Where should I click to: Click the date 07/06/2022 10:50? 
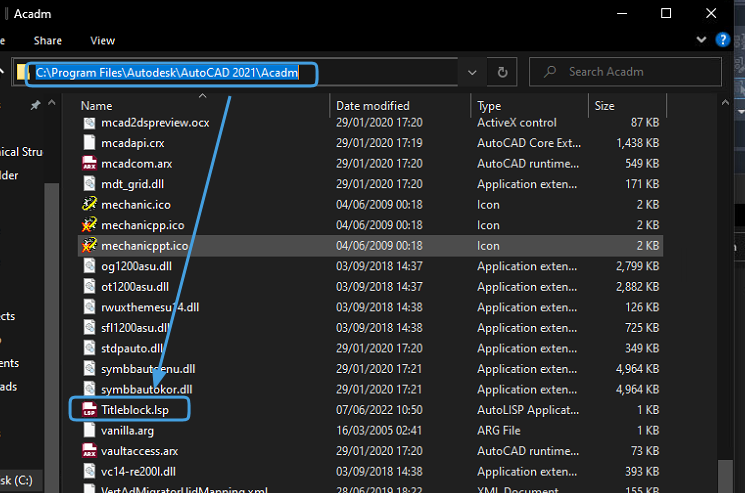pyautogui.click(x=379, y=410)
